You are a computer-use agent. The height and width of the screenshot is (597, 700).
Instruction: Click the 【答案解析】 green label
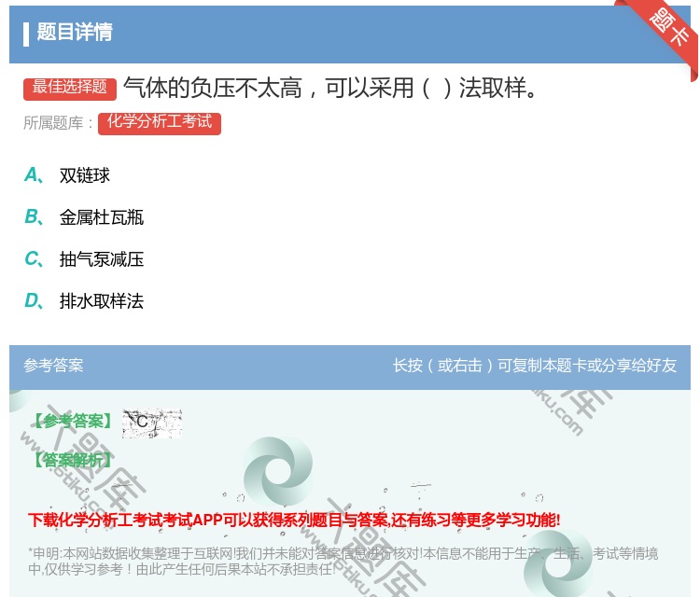tap(73, 460)
